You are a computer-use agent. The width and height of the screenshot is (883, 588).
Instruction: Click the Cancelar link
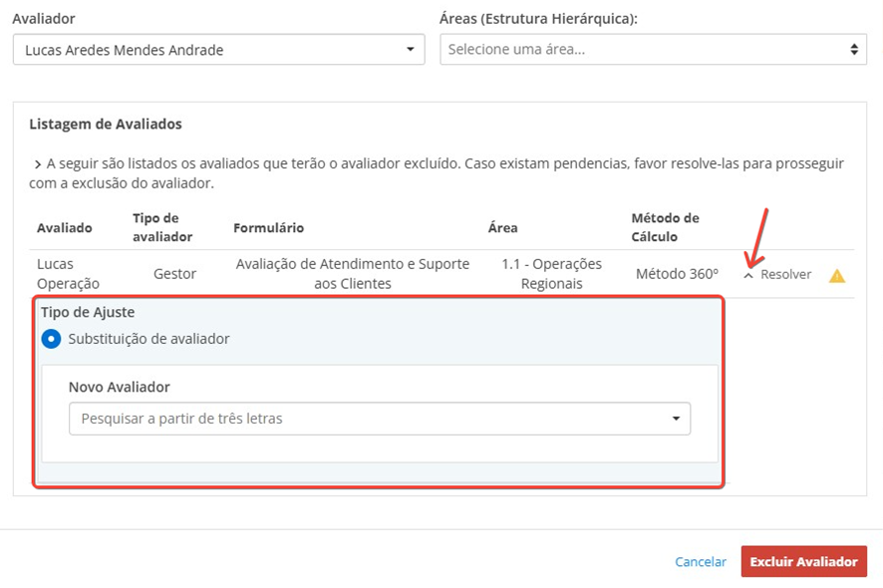(701, 562)
